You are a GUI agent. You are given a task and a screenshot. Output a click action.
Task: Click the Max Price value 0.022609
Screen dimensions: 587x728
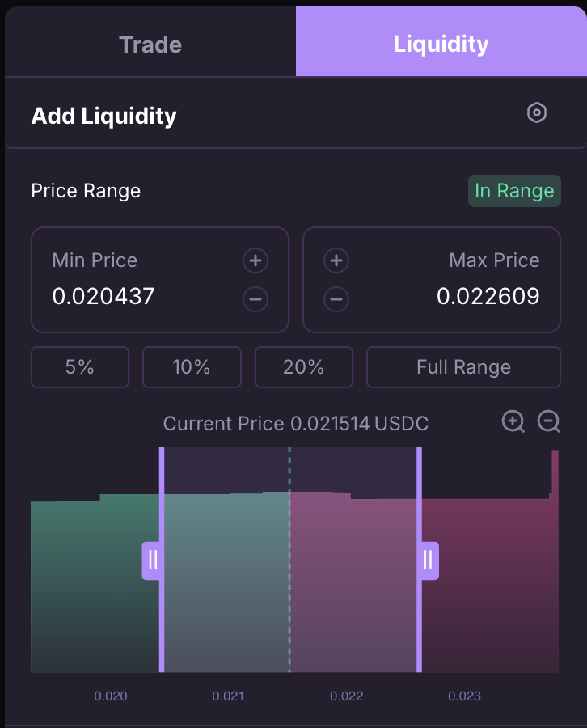point(488,297)
